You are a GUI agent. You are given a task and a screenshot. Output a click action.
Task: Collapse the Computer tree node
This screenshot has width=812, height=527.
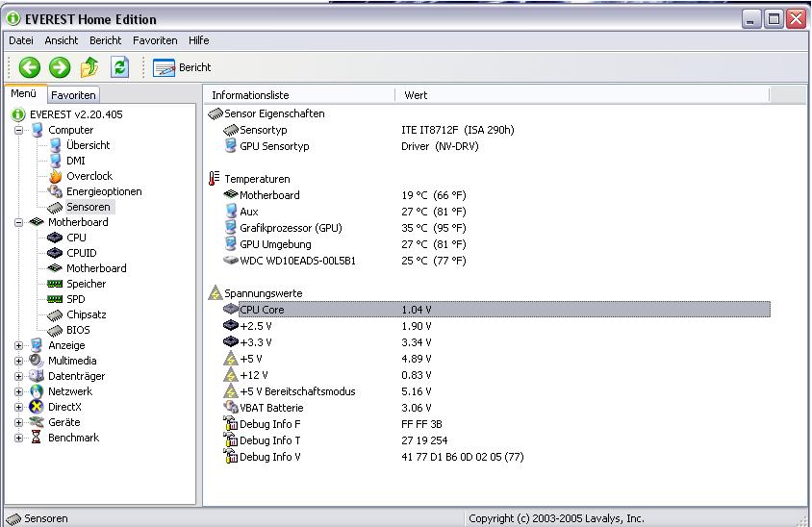click(19, 130)
